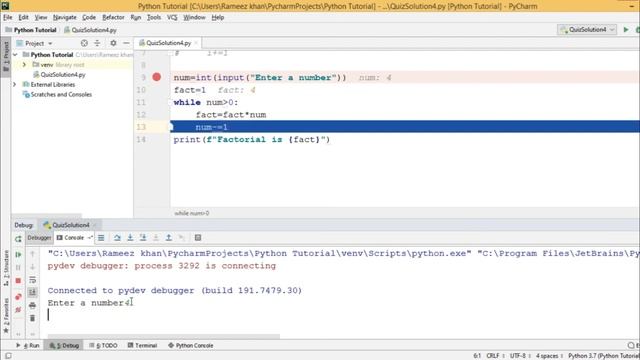
Task: Switch to the Debugger tab
Action: [x=39, y=238]
